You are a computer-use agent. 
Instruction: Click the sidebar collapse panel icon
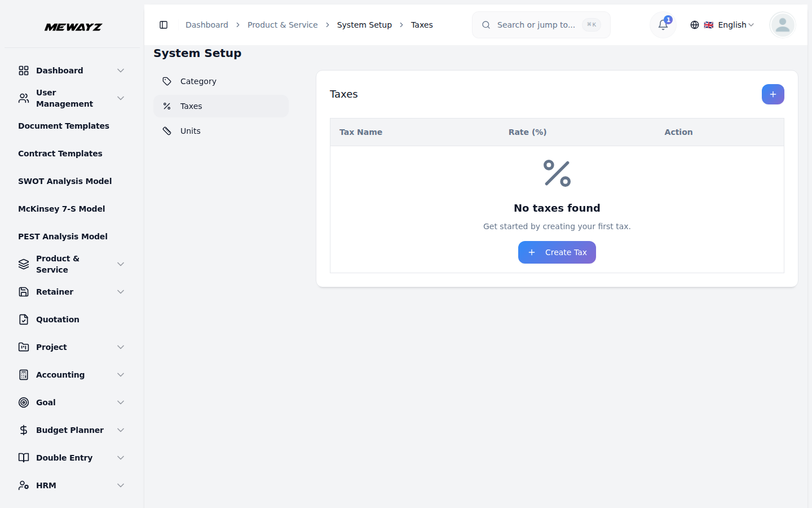(164, 25)
